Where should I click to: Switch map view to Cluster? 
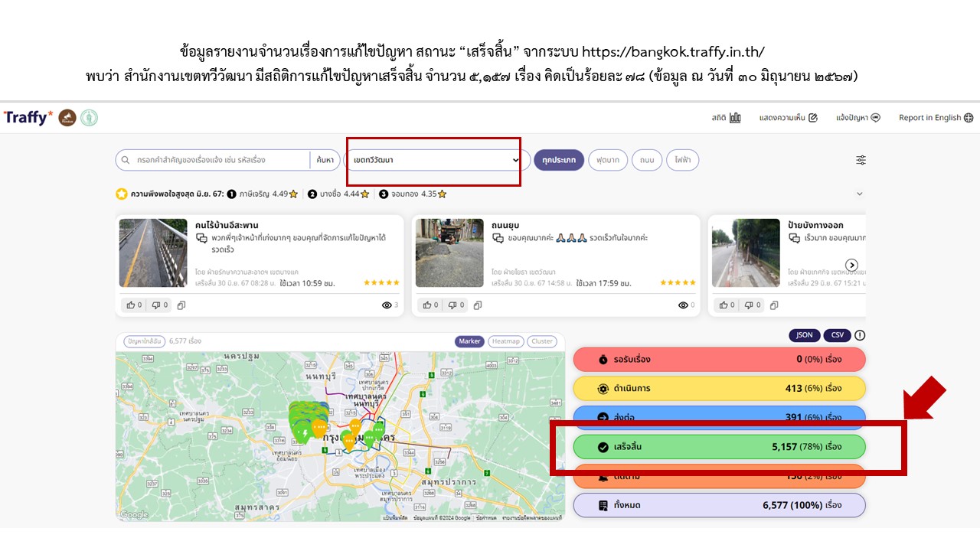[542, 341]
